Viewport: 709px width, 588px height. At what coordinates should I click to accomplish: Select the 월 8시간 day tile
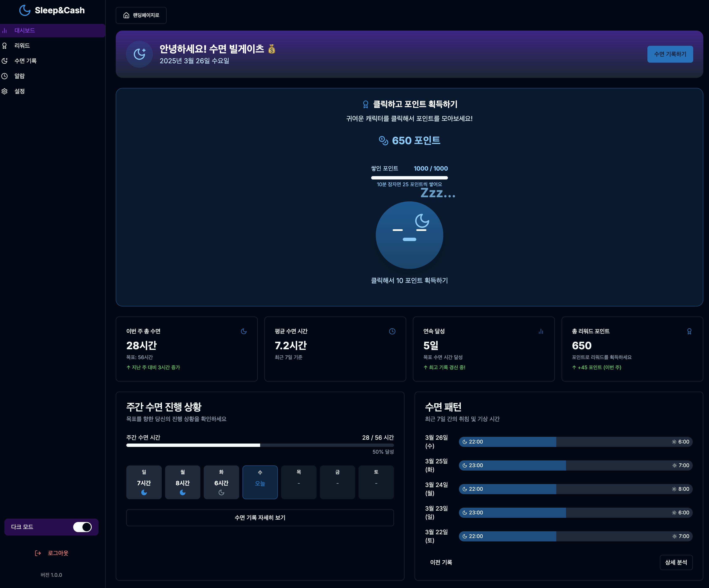pos(182,482)
